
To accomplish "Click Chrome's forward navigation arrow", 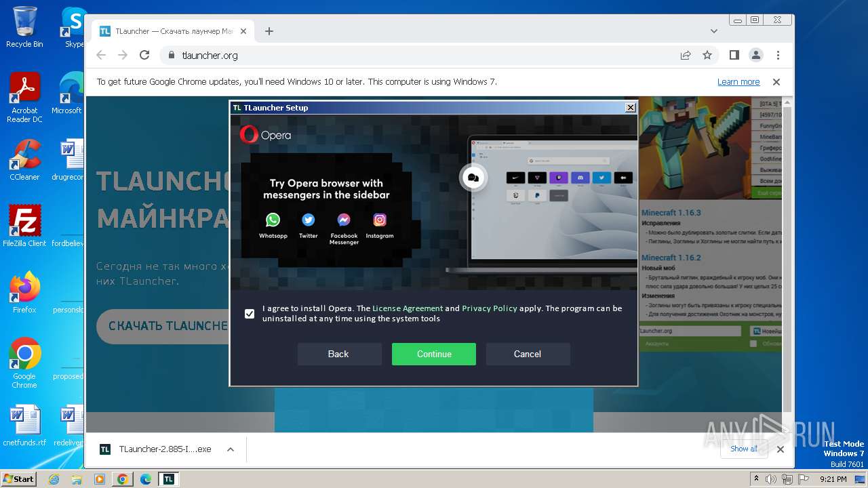I will pos(123,55).
